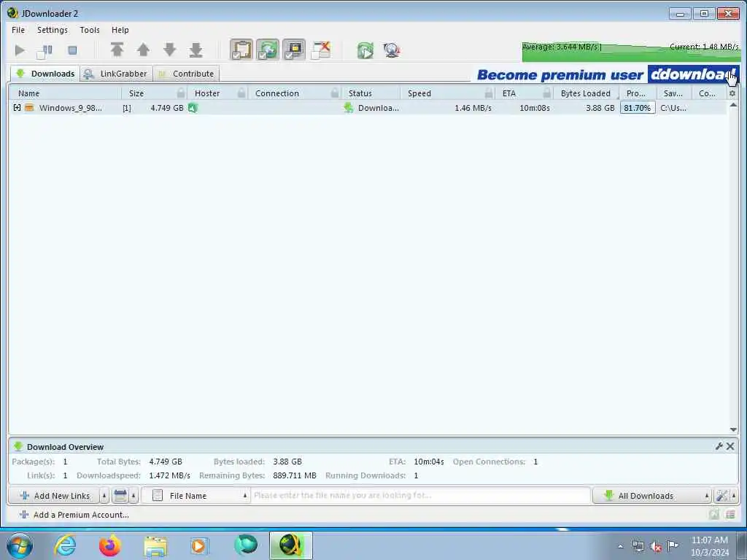Close the Download Overview panel
The width and height of the screenshot is (747, 560).
729,446
